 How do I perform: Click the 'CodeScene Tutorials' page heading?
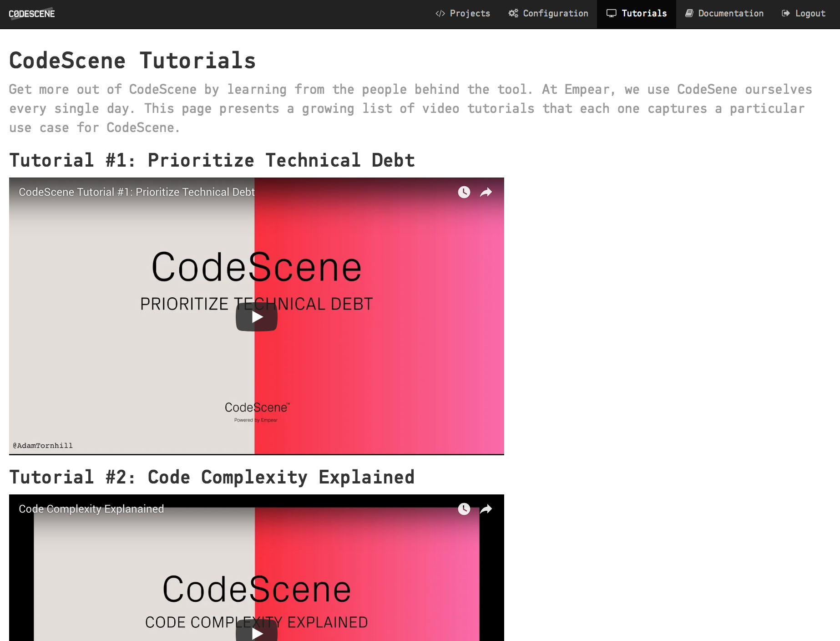[132, 61]
